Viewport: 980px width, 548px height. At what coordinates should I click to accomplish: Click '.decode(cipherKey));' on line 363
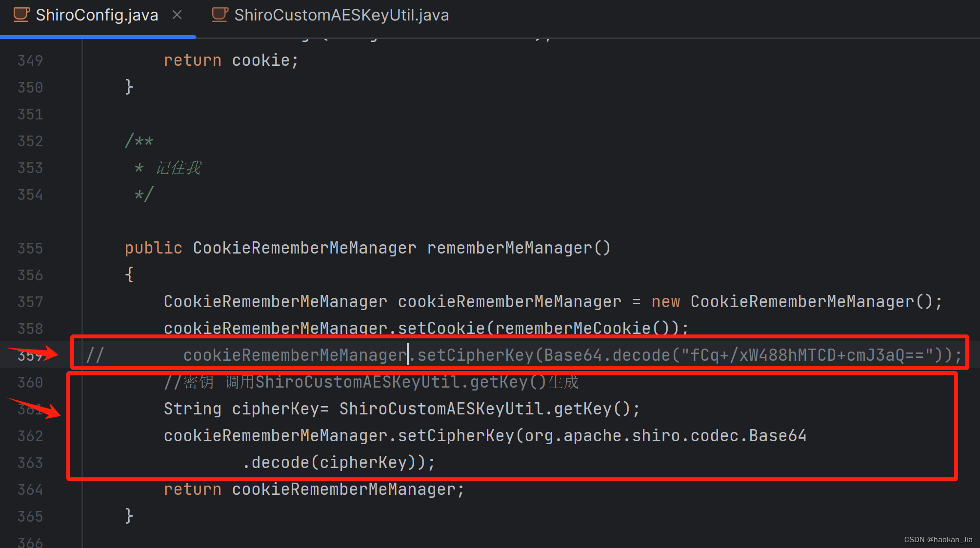pyautogui.click(x=339, y=462)
